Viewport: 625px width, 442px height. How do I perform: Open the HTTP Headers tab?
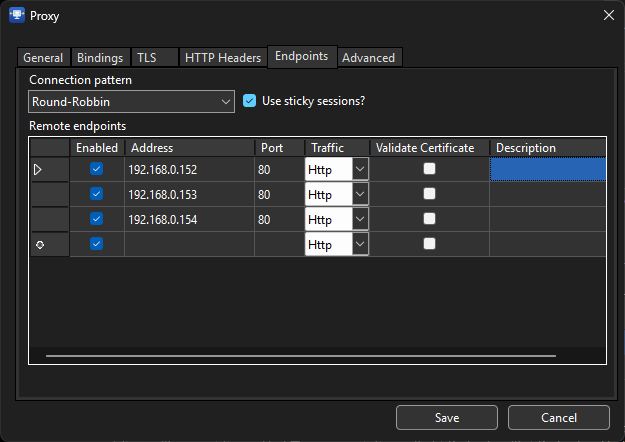(x=223, y=57)
